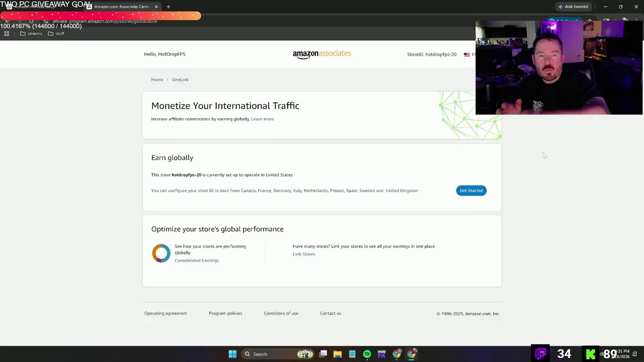Switch to Amazon.com Associates Central tab

click(x=123, y=7)
